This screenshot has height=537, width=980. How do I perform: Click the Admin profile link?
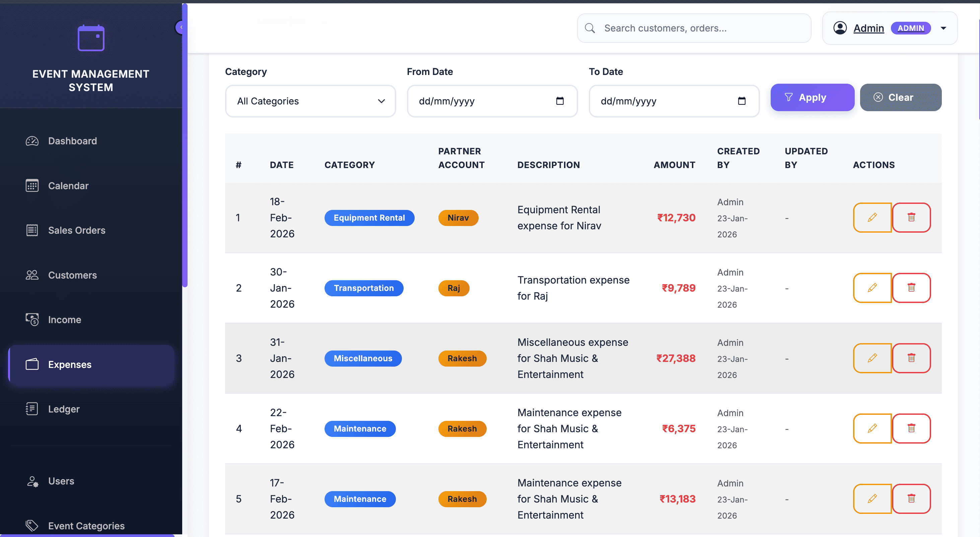click(x=868, y=28)
